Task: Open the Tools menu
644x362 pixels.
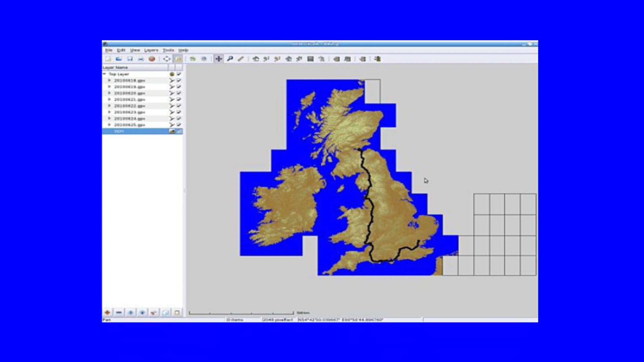Action: point(168,50)
